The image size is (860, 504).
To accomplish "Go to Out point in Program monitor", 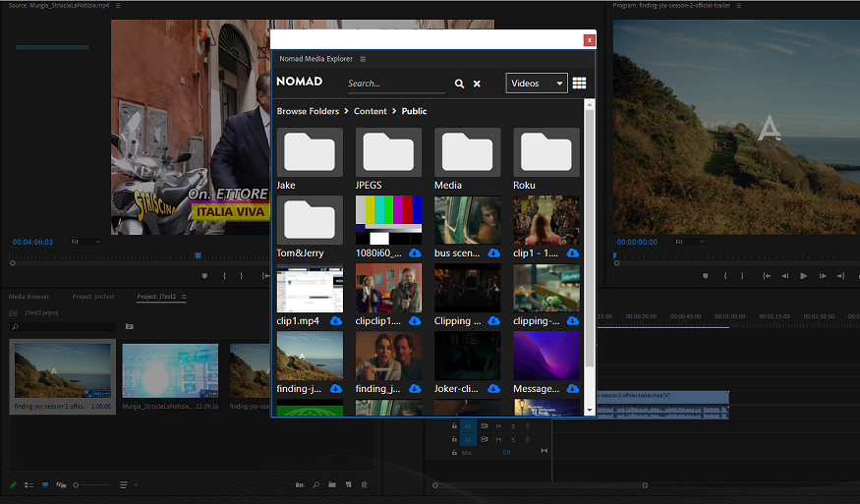I will 840,276.
